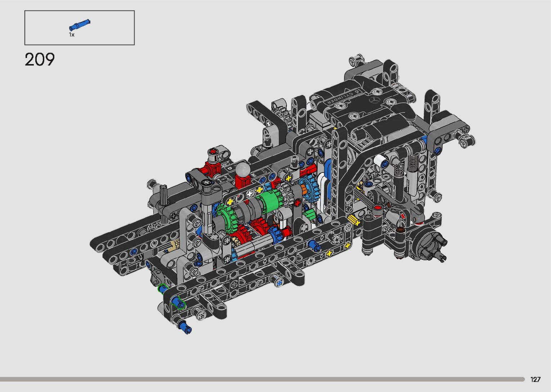
Task: Click the white cylinder with blue pin
Action: [380, 161]
